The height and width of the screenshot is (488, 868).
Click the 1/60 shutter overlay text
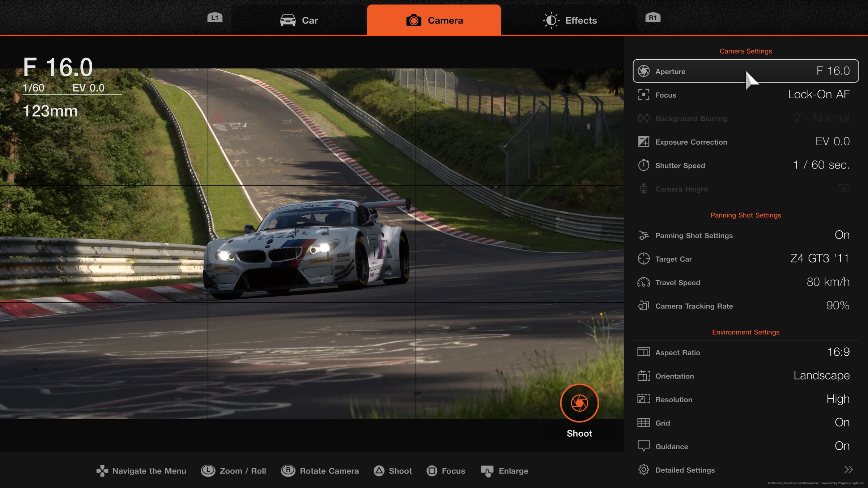(34, 88)
